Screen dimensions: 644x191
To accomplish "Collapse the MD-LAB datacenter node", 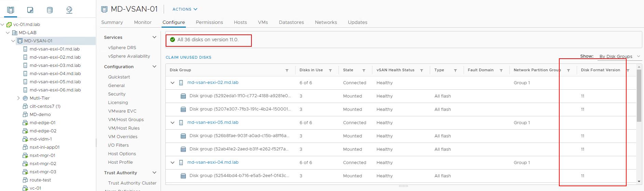I will coord(8,33).
